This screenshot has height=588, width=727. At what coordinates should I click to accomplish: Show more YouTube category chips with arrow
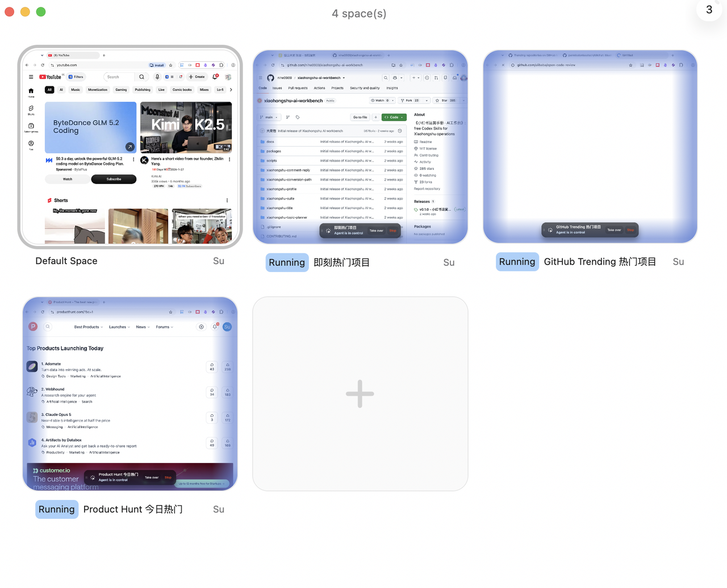(231, 90)
